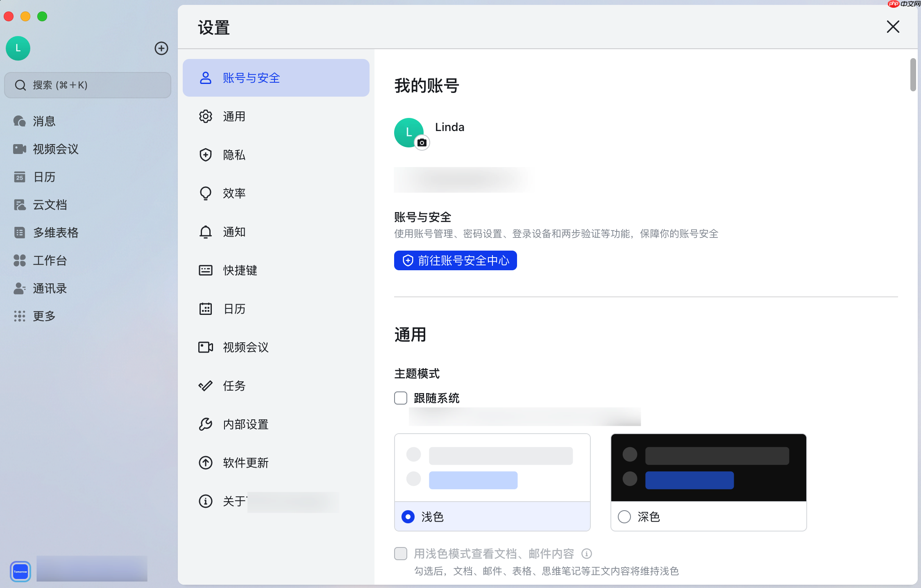Click 前往账号安全中心 button

[x=455, y=260]
